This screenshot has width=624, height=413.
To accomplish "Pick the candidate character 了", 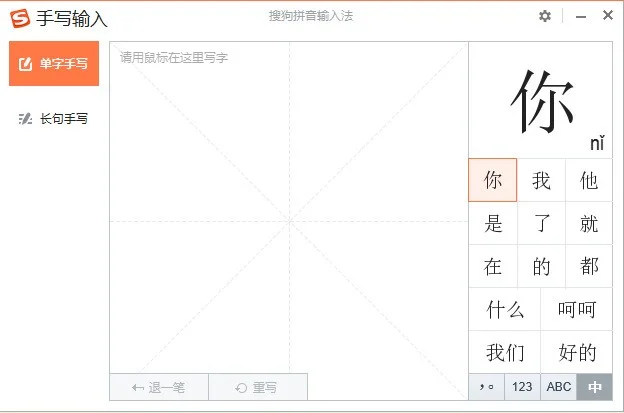I will [x=541, y=224].
